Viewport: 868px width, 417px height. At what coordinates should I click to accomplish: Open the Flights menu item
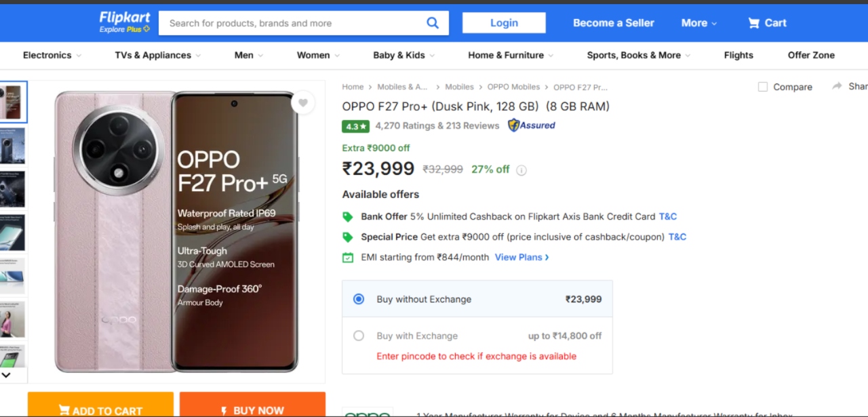coord(738,56)
